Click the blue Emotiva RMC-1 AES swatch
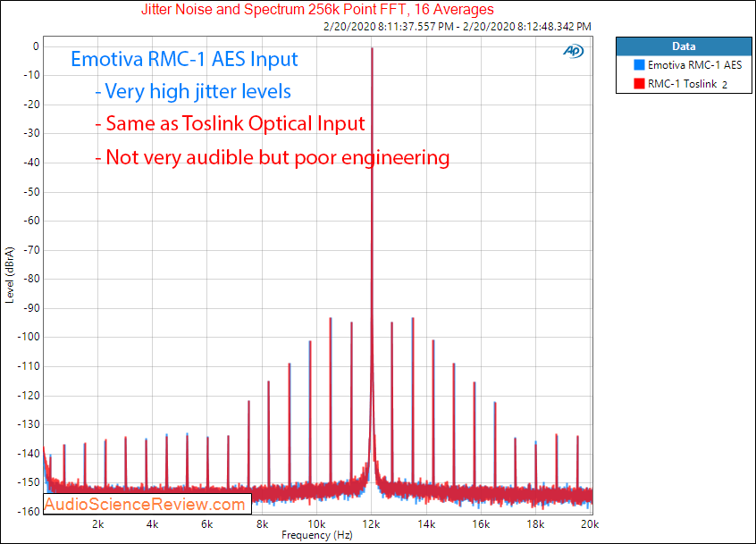This screenshot has height=544, width=756. pos(638,65)
